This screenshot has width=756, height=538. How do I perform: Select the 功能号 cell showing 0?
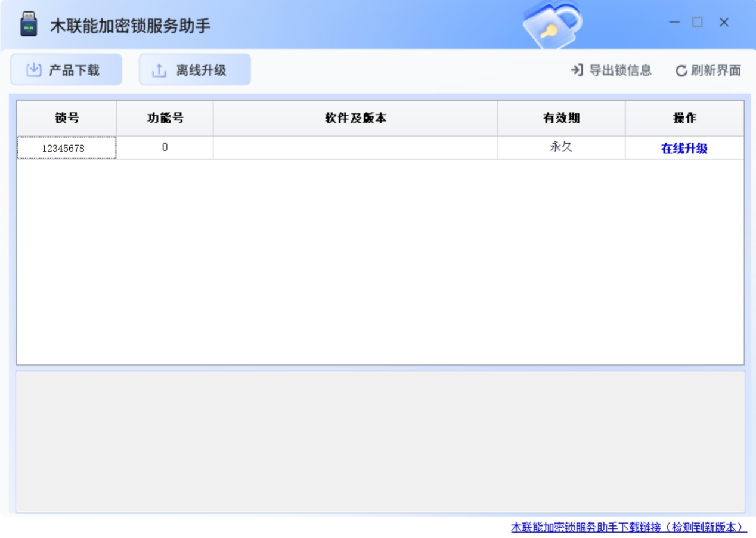tap(165, 148)
